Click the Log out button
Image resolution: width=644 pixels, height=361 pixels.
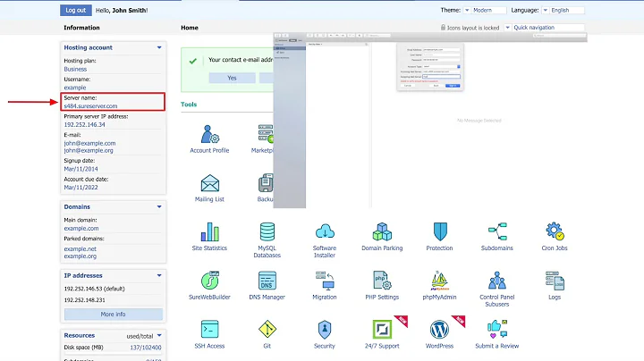76,10
